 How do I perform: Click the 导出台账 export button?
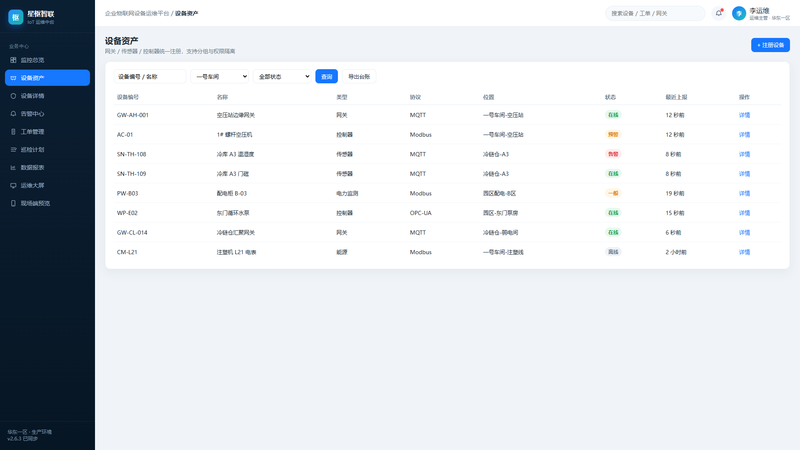359,77
